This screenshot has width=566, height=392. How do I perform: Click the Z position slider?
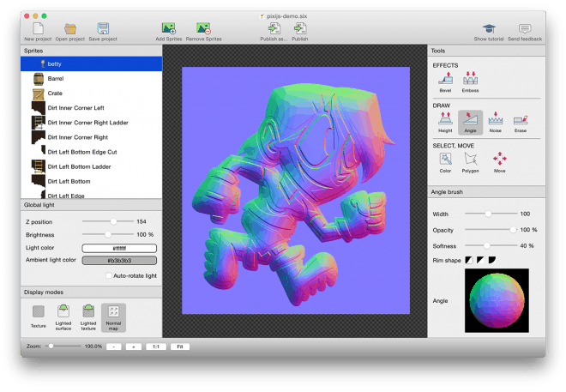coord(108,221)
